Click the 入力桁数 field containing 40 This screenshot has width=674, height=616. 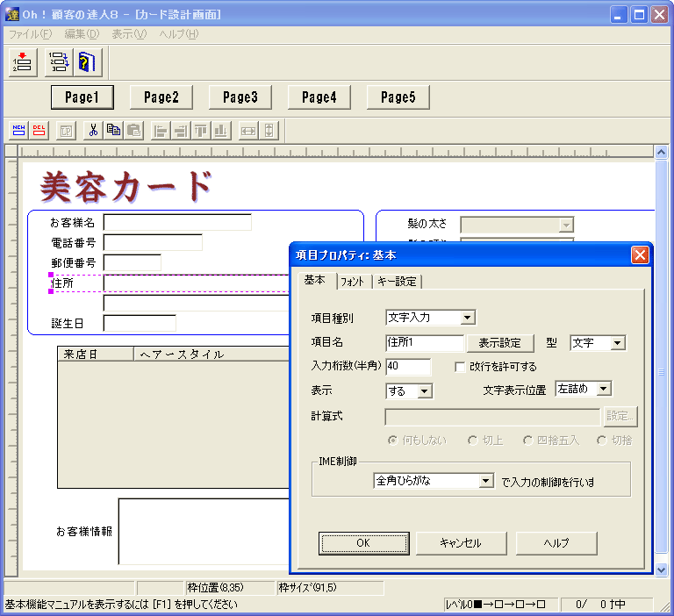pos(408,367)
